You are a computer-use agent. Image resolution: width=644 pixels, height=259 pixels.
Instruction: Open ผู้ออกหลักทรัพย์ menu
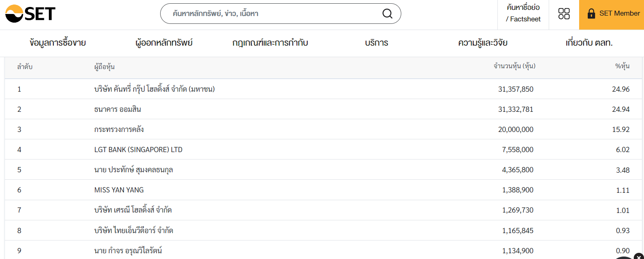tap(164, 43)
